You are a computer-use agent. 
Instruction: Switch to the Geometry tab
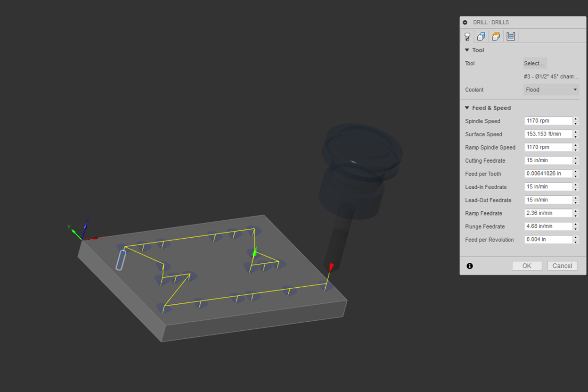pos(481,36)
